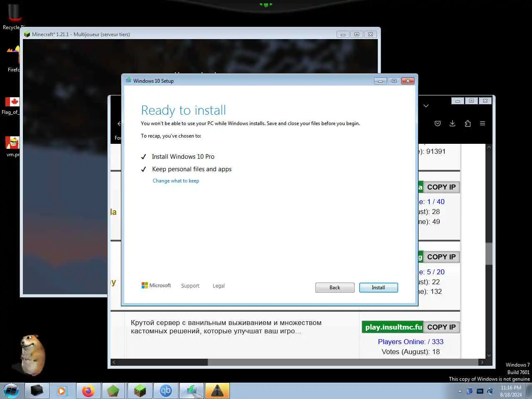Switch to Windows 10 Setup taskbar icon
Image resolution: width=532 pixels, height=399 pixels.
(192, 391)
